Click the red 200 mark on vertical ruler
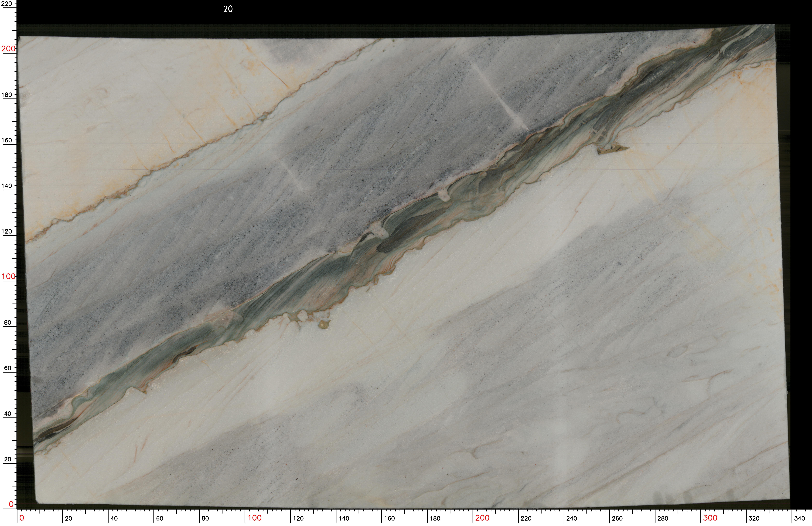 8,49
